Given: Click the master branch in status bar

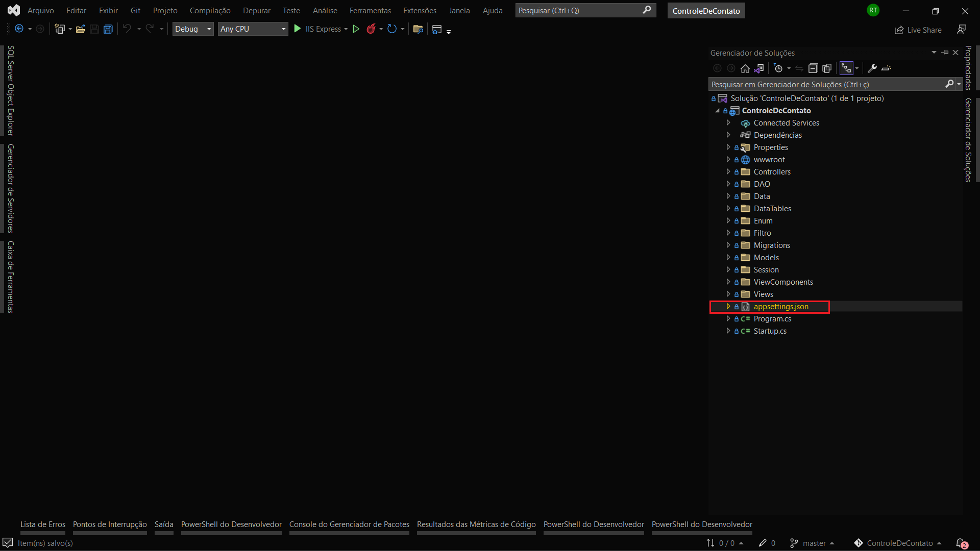Looking at the screenshot, I should point(813,543).
